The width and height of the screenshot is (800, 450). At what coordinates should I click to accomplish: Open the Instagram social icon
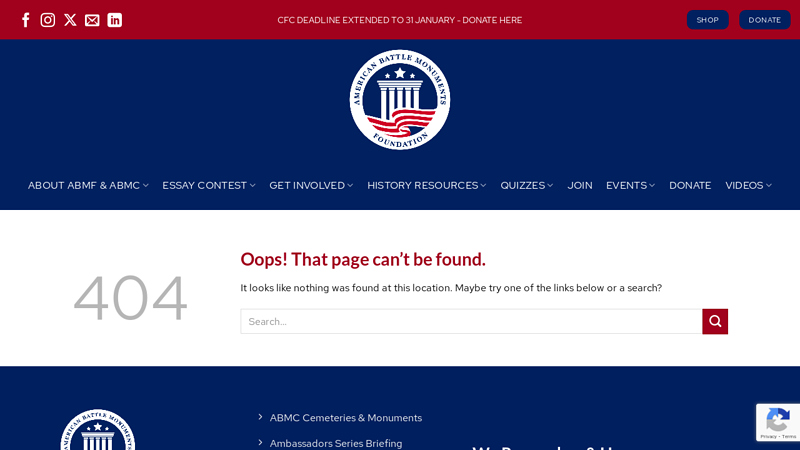[x=48, y=20]
